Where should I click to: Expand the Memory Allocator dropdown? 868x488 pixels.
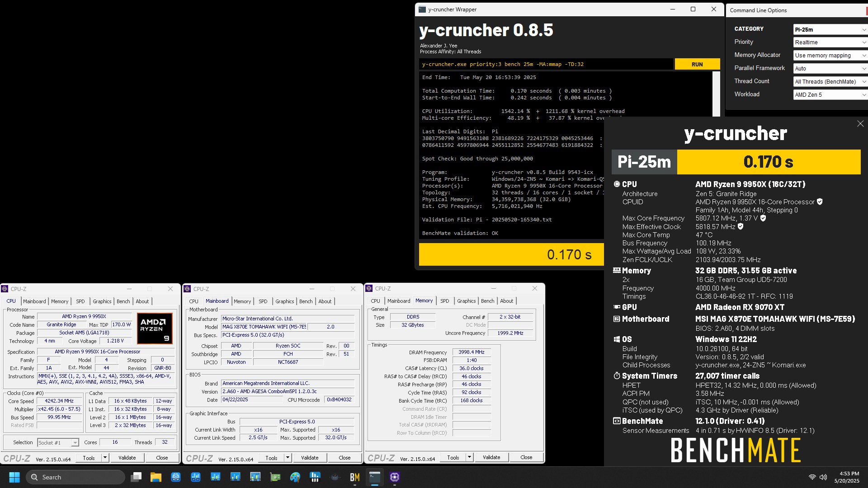[x=830, y=56]
